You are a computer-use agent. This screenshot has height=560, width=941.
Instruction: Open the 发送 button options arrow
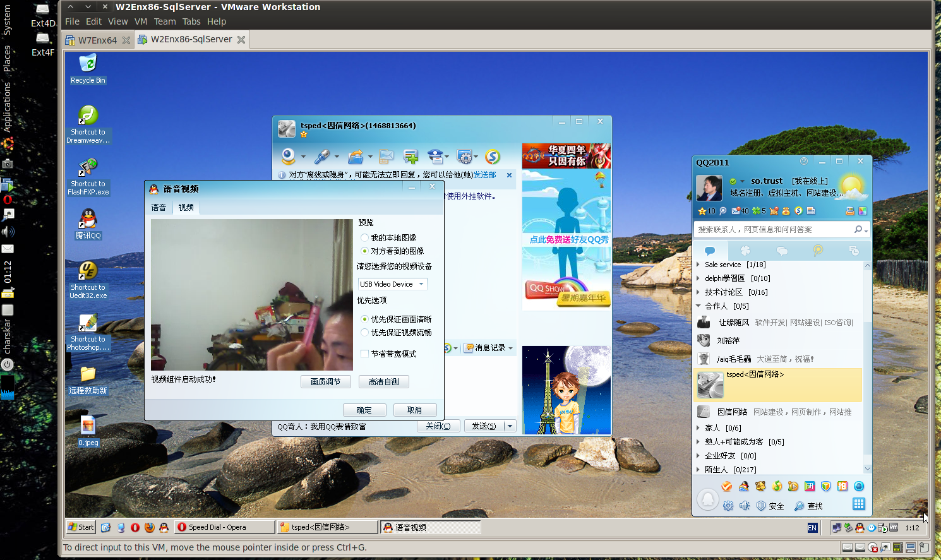510,426
